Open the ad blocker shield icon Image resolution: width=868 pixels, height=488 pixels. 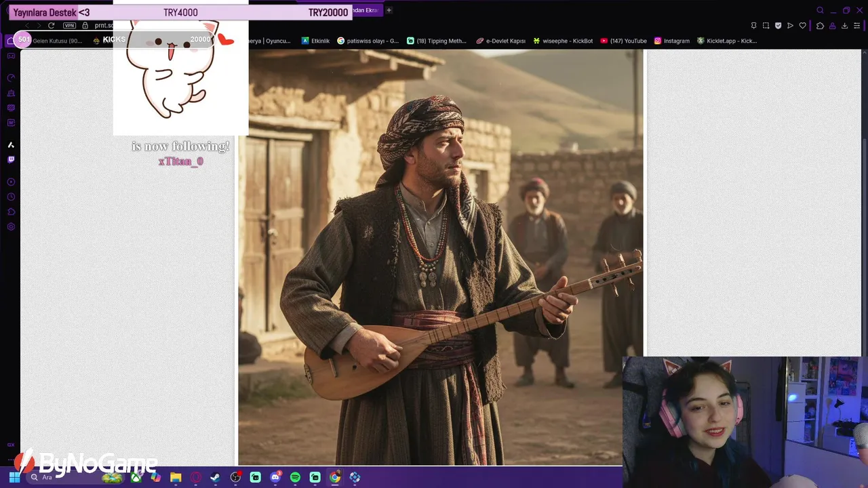pos(778,26)
